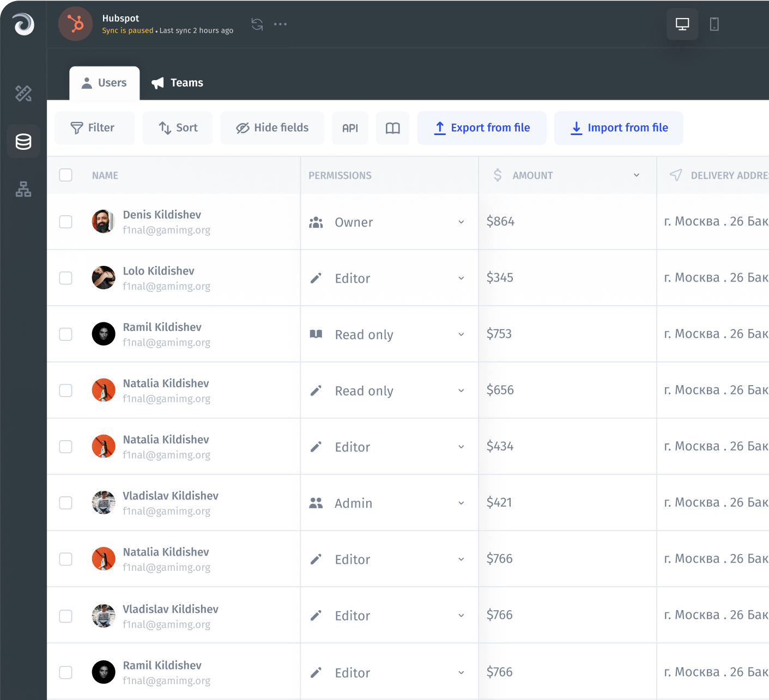
Task: Click the pencil icon in $434 row
Action: pyautogui.click(x=316, y=447)
